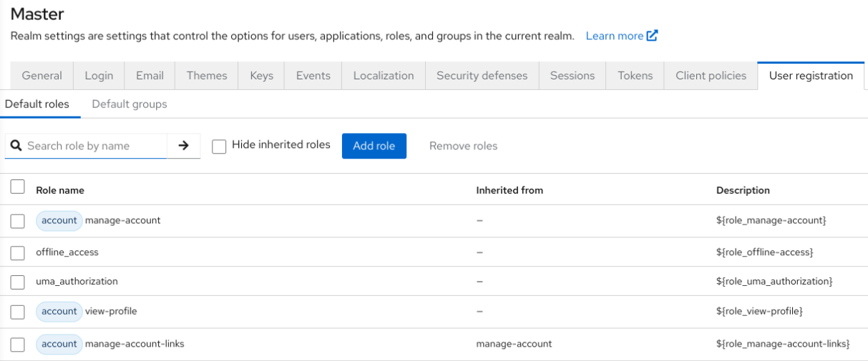Open the Learn more link
Screen dimensions: 868x361
pyautogui.click(x=614, y=36)
